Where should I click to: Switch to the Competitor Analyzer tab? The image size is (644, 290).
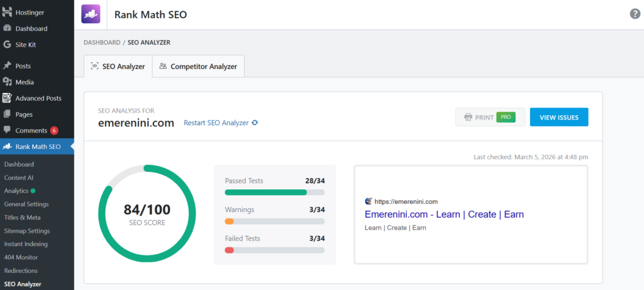click(x=198, y=66)
